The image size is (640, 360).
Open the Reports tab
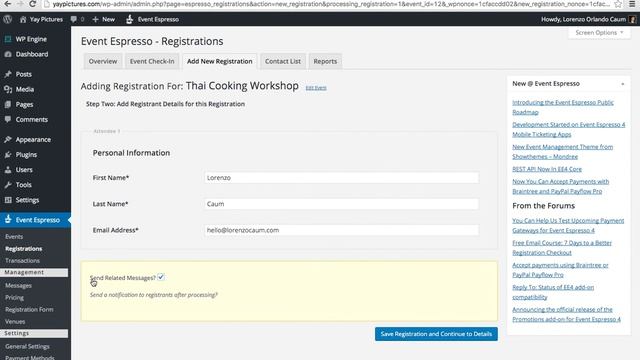[325, 61]
